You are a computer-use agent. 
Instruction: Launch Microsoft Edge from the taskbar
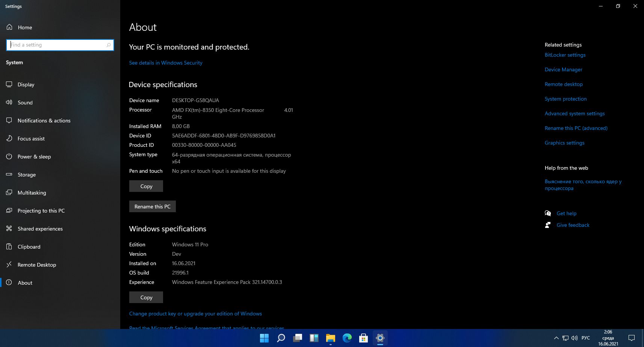point(347,338)
